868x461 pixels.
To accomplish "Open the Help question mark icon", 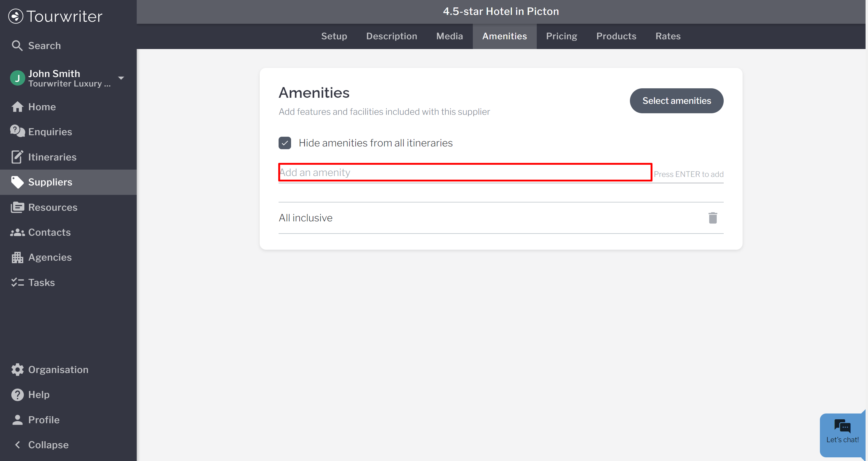I will pos(17,394).
